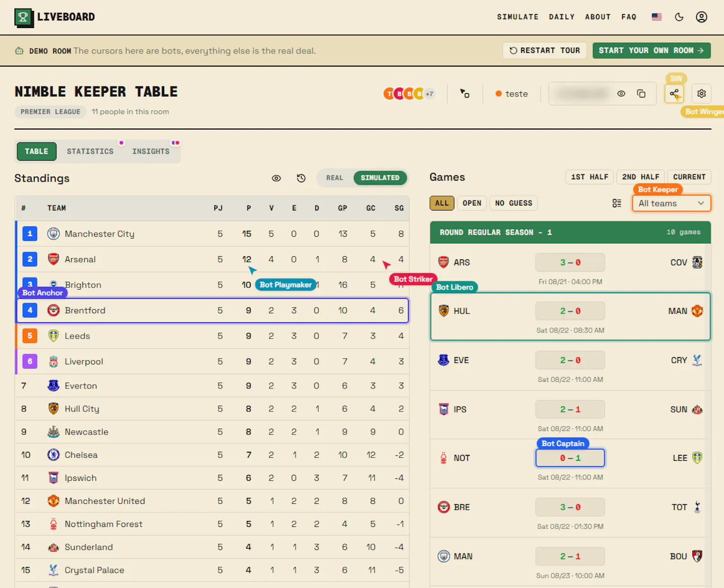This screenshot has height=588, width=724.
Task: Edit MAN vs BOU score 2–1
Action: click(x=570, y=556)
